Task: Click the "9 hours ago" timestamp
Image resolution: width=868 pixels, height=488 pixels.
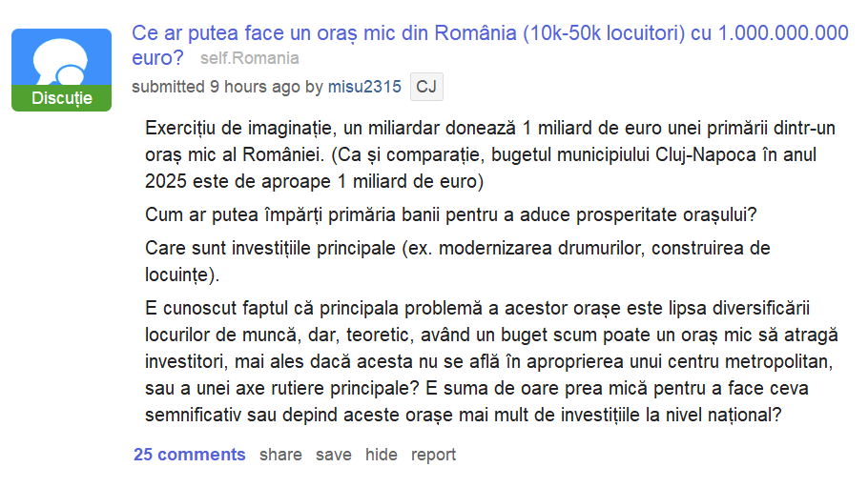Action: [255, 87]
